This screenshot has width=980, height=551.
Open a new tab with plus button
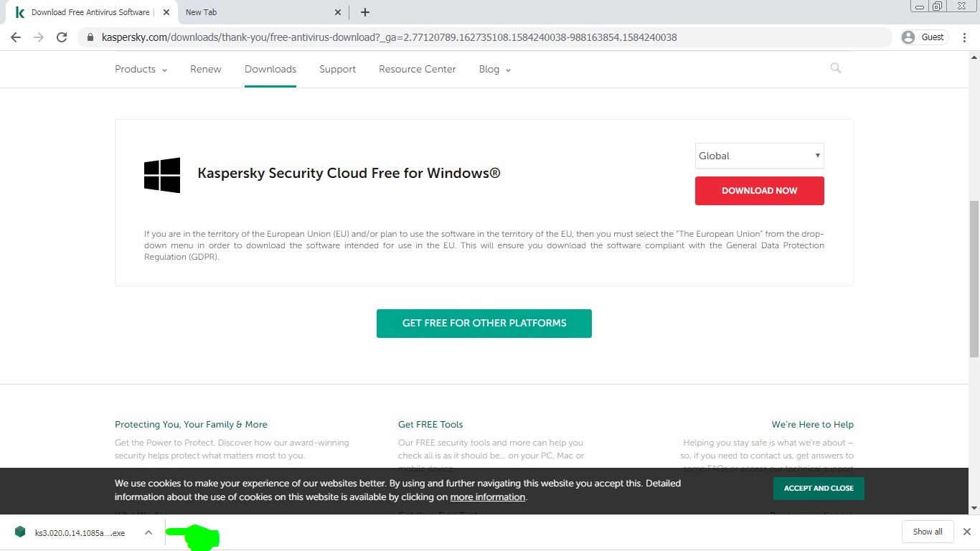click(365, 12)
